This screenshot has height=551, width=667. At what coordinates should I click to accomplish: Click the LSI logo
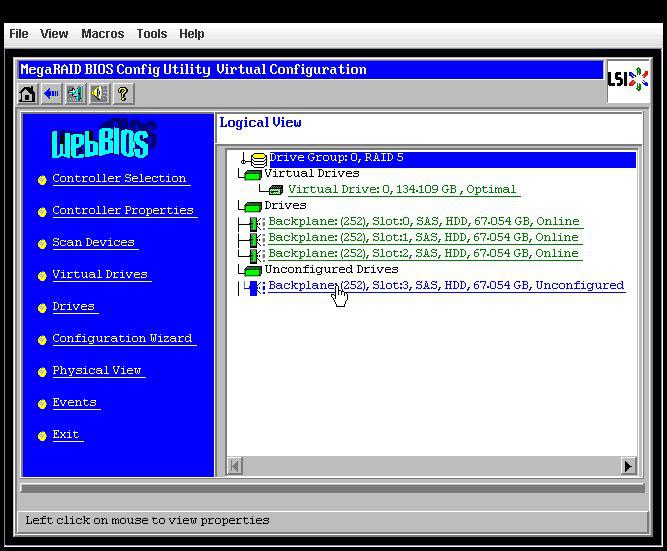[626, 79]
